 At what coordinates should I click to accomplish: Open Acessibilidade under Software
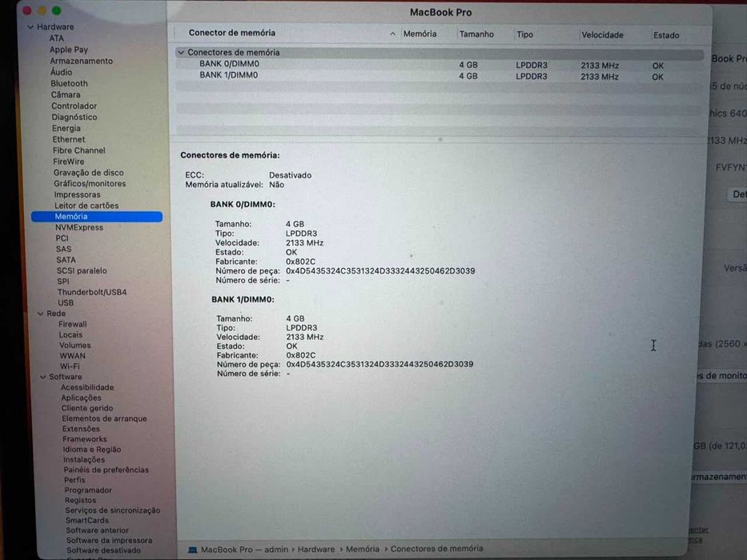87,387
